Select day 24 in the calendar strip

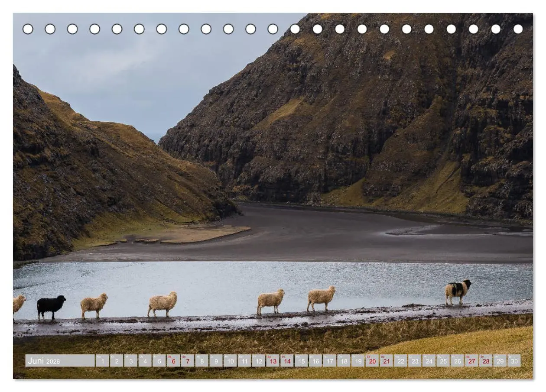[x=429, y=361]
